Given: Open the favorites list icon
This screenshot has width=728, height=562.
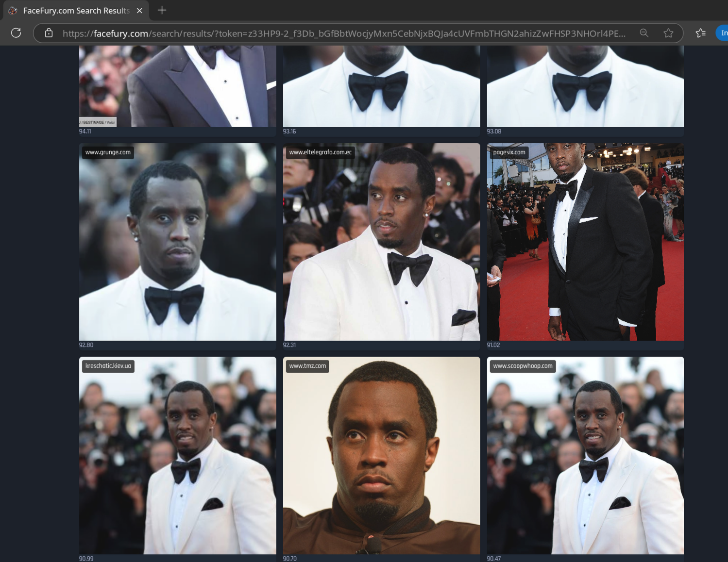Looking at the screenshot, I should point(700,33).
